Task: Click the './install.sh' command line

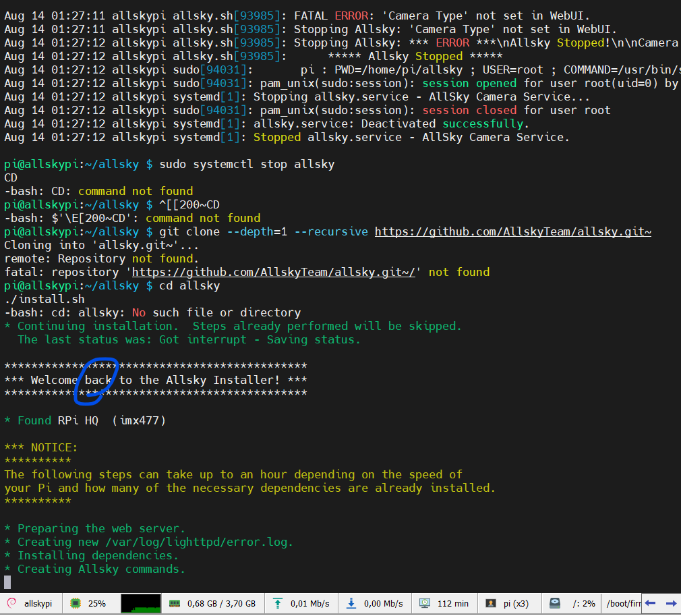Action: point(45,299)
